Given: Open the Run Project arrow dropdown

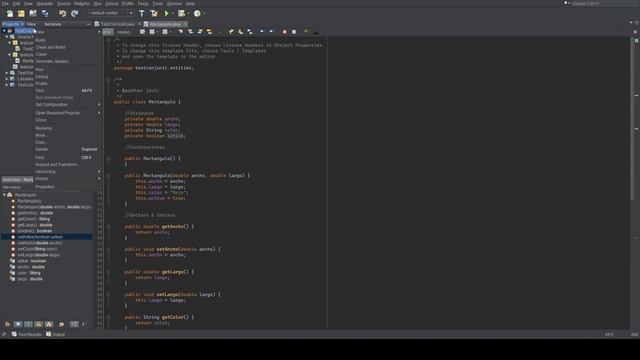Looking at the screenshot, I should 173,13.
